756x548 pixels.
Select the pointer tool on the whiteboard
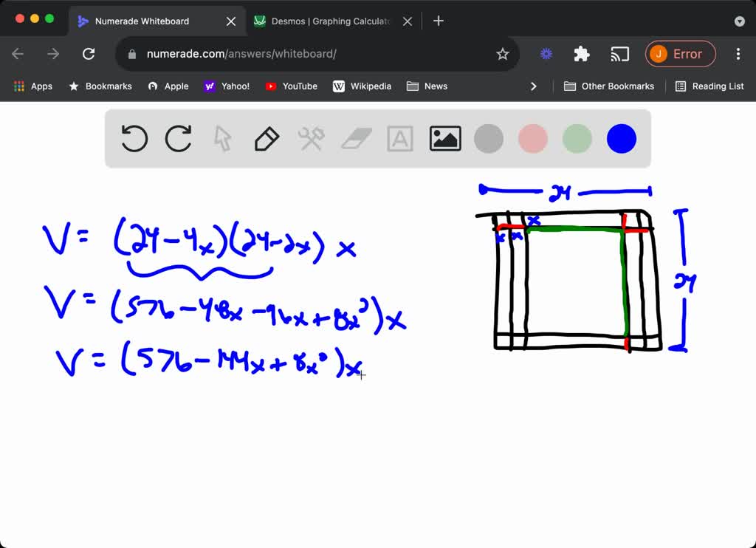click(222, 138)
